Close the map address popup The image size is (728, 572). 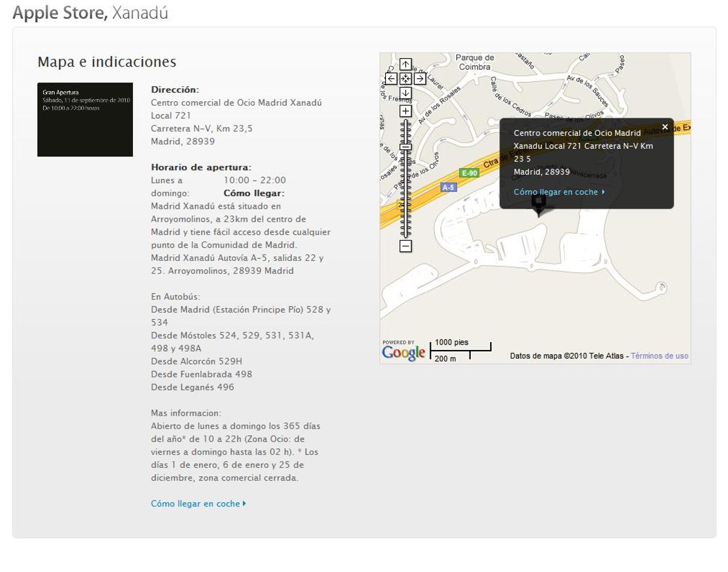(665, 127)
